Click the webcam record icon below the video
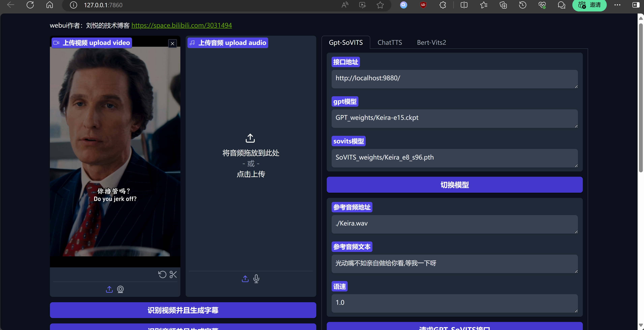644x330 pixels. [121, 289]
